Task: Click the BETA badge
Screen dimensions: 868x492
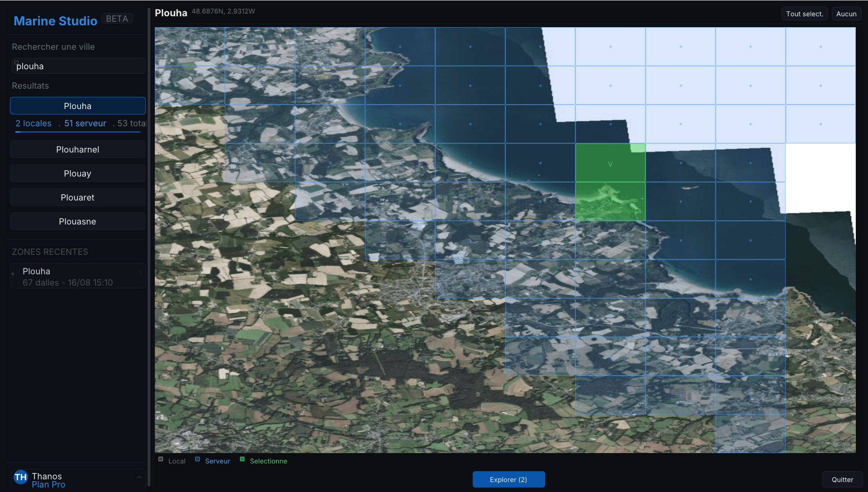Action: tap(117, 19)
